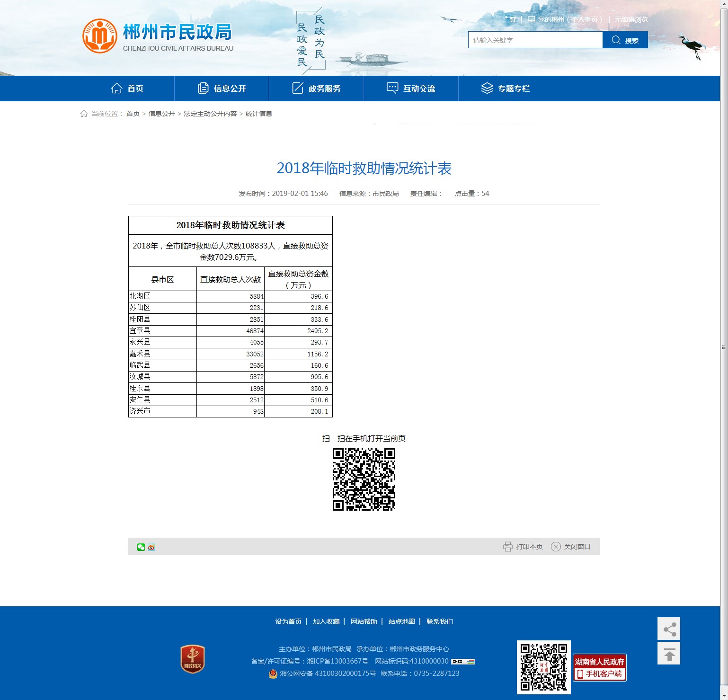Viewport: 728px width, 700px height.
Task: Open the 信息公开 navigation menu item
Action: tap(222, 89)
